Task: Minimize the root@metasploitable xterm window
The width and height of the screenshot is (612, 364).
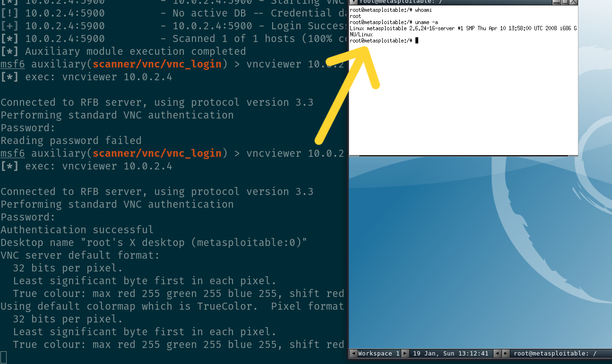Action: (557, 2)
